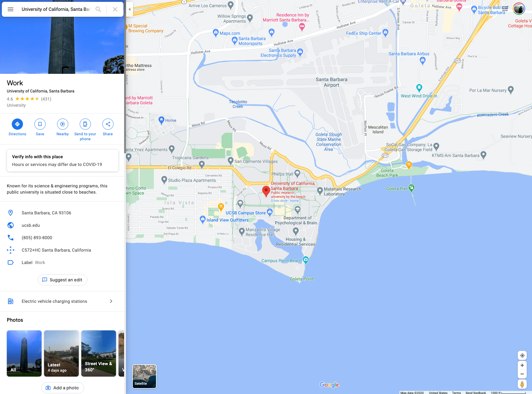Open the Google apps grid
The image size is (532, 394).
pos(505,9)
